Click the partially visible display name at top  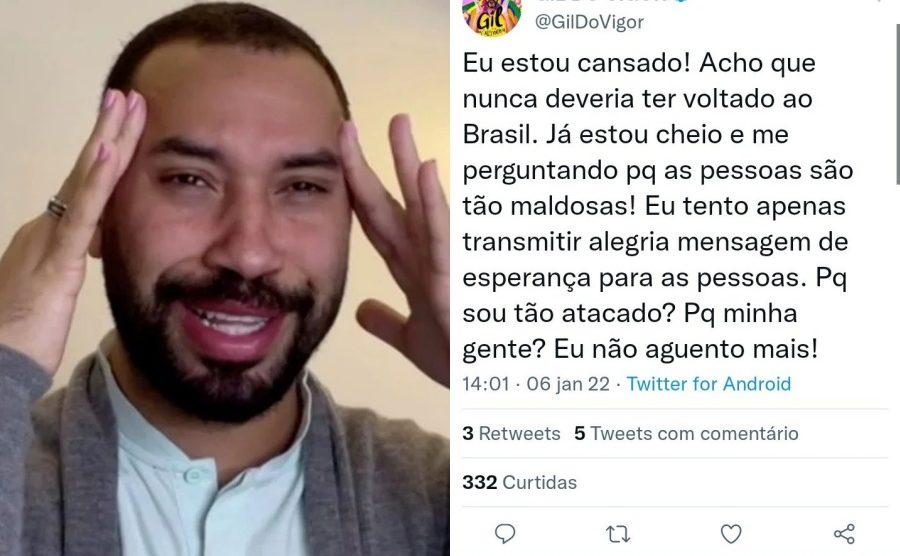click(603, 2)
